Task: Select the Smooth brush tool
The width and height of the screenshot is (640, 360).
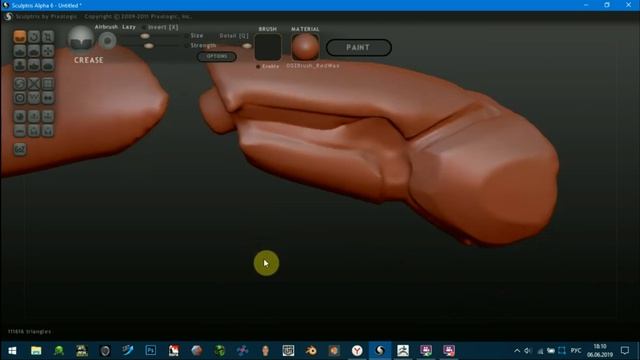Action: (48, 65)
